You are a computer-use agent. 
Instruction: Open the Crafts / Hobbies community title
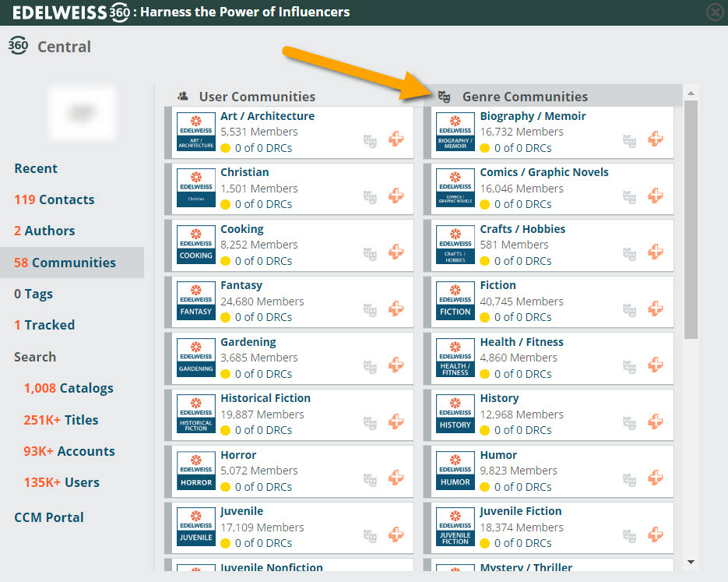(522, 229)
